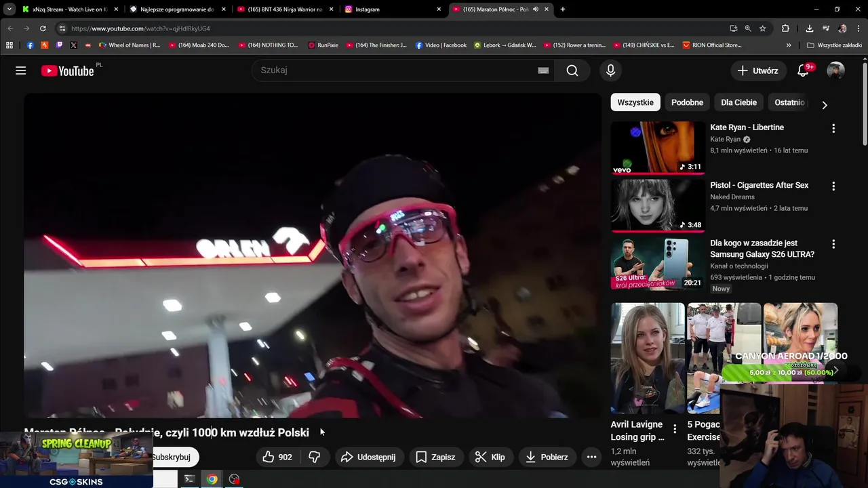Open the YouTube hamburger guide menu
868x488 pixels.
(21, 70)
